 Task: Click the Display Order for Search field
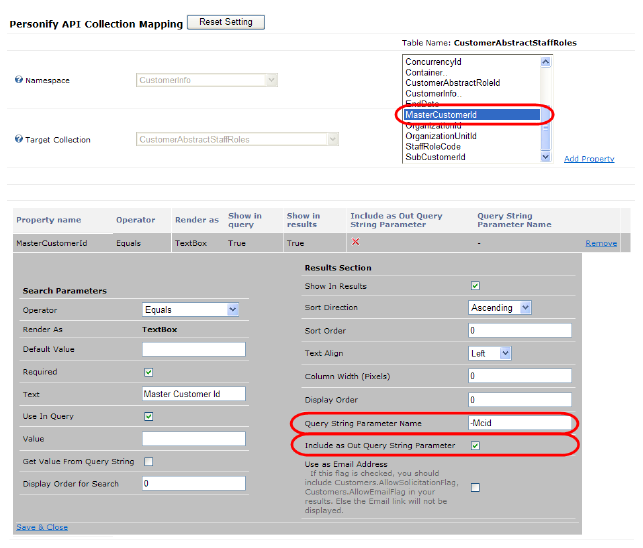[x=194, y=484]
